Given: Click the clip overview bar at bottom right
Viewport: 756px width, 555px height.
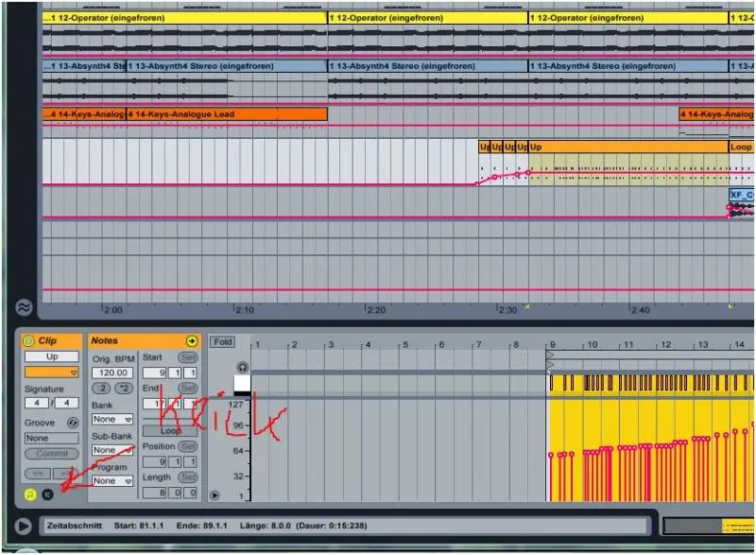Looking at the screenshot, I should pos(707,526).
